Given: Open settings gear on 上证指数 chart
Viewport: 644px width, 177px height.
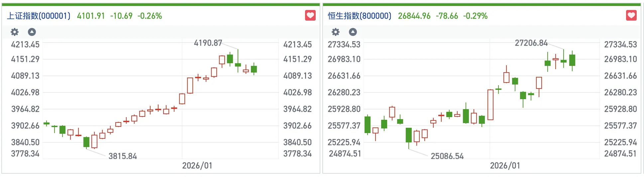Looking at the screenshot, I should pyautogui.click(x=15, y=32).
